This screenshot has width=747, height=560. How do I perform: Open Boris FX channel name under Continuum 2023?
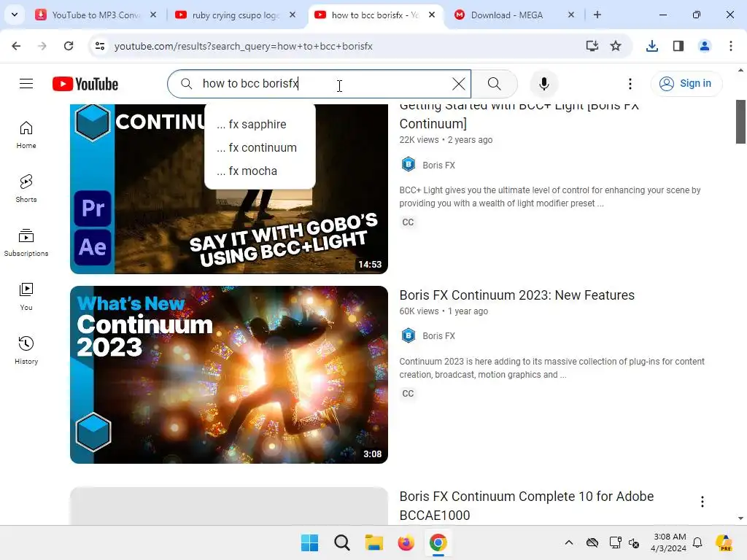click(438, 335)
